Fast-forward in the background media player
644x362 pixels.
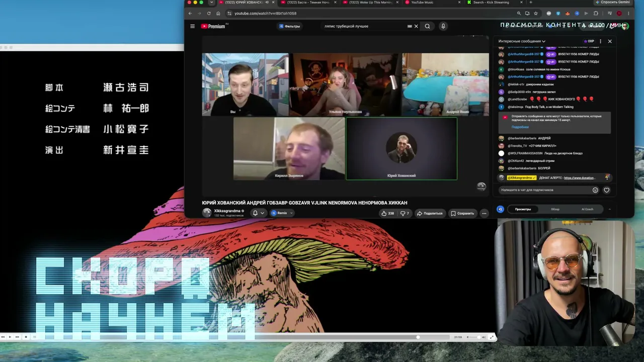pyautogui.click(x=18, y=337)
